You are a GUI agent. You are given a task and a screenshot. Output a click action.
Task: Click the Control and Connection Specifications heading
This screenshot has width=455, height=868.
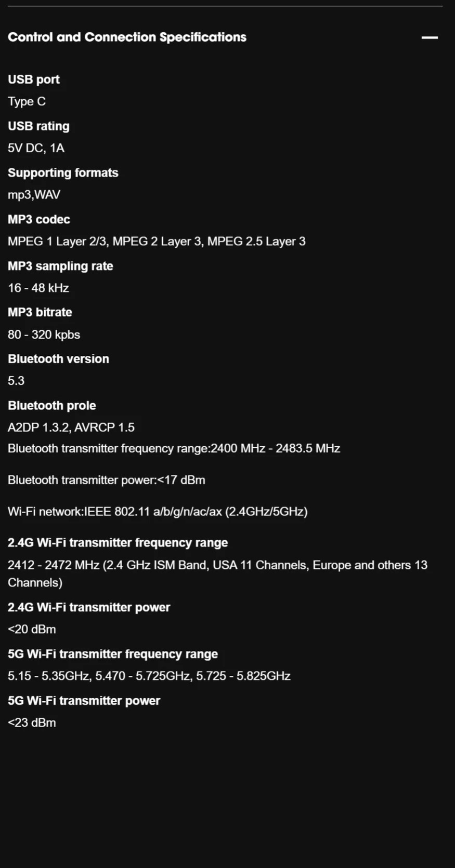(127, 37)
